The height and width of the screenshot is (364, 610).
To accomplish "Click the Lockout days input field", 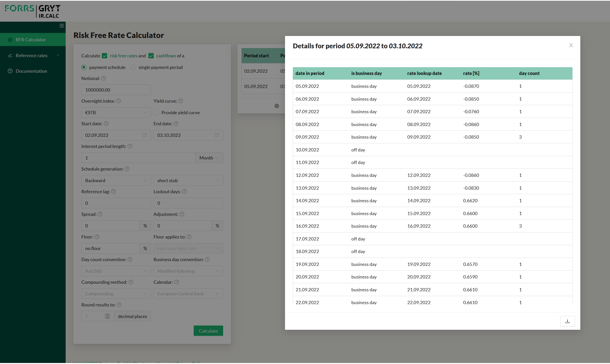I will click(188, 203).
